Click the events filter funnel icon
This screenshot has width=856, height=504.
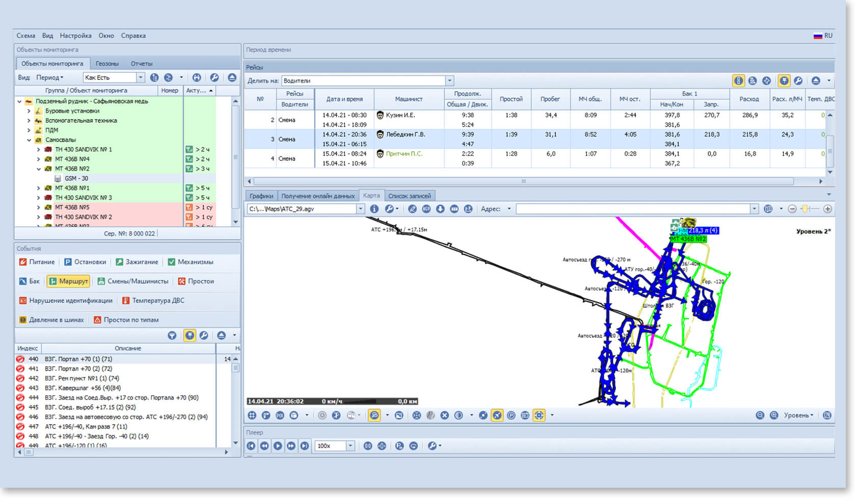tap(172, 335)
